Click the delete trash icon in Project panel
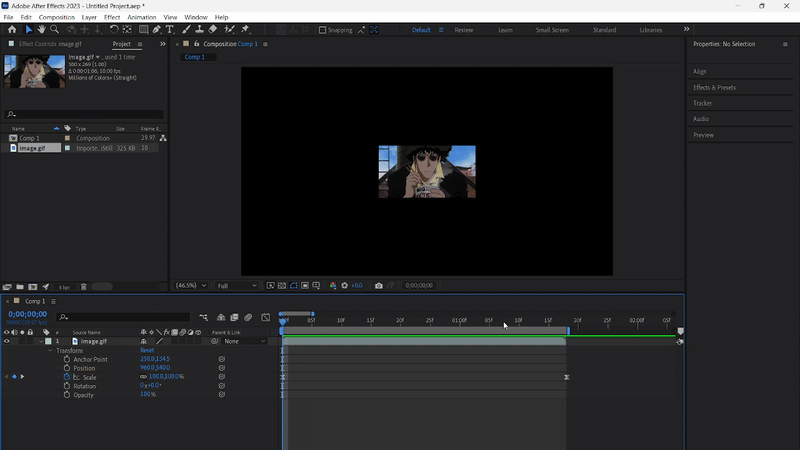The image size is (800, 450). (x=84, y=287)
